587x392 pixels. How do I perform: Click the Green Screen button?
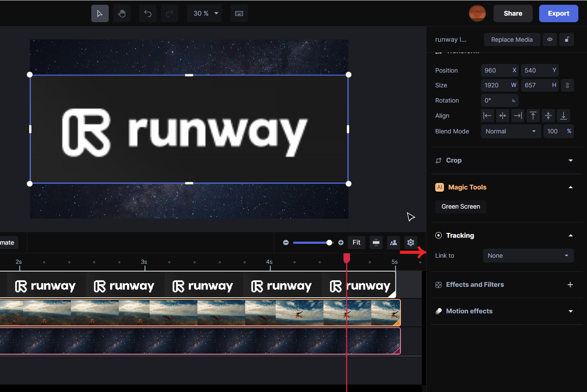pos(461,206)
